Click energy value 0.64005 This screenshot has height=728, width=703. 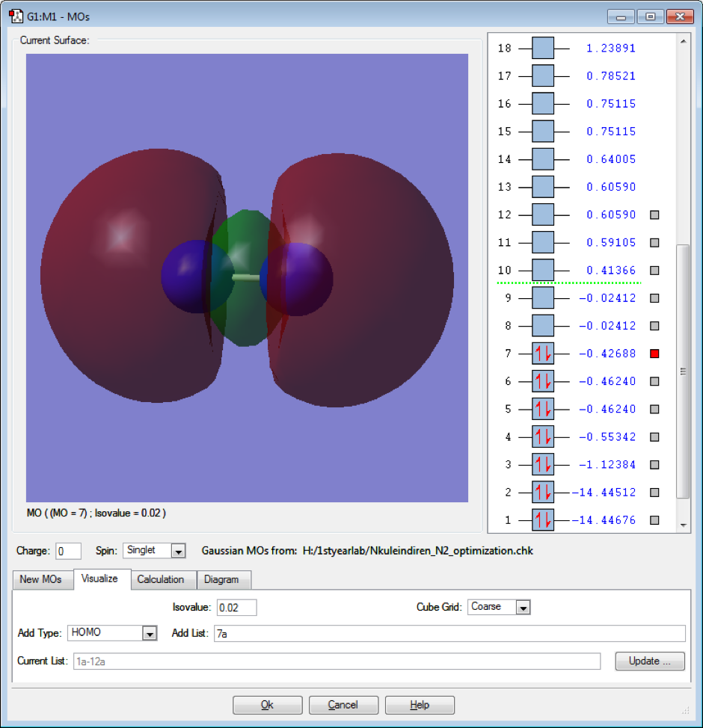[610, 159]
